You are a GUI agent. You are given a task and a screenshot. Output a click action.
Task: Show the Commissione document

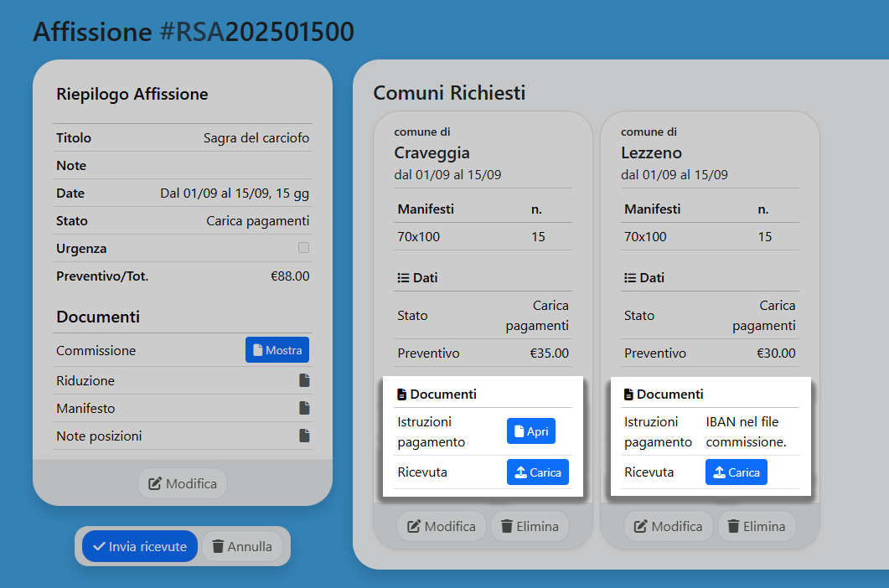277,350
